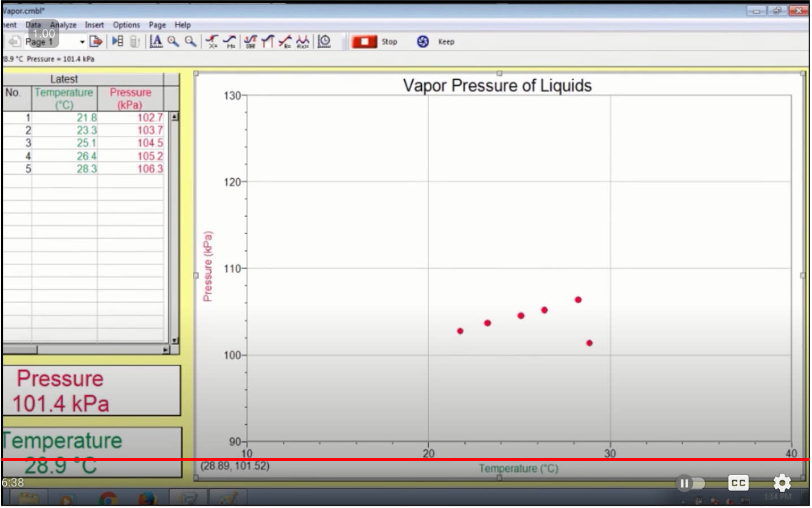Click the Integral tool icon
This screenshot has height=508, width=812.
[267, 41]
